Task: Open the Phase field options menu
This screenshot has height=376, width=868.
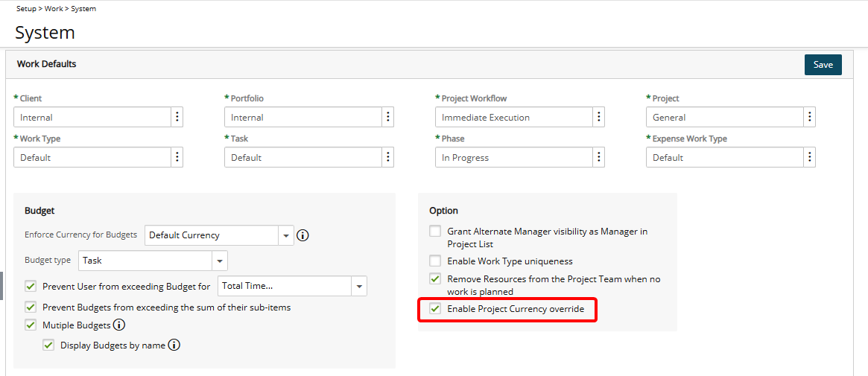Action: 598,158
